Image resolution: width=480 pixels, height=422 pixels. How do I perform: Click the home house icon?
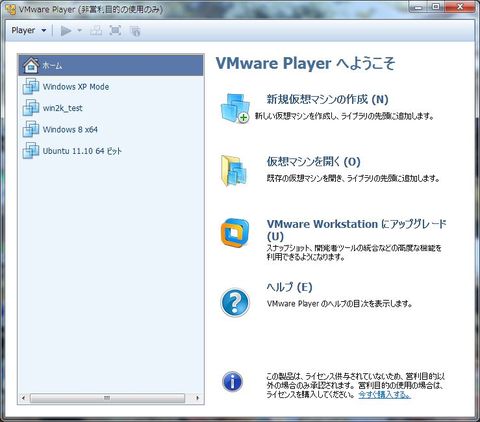coord(31,65)
